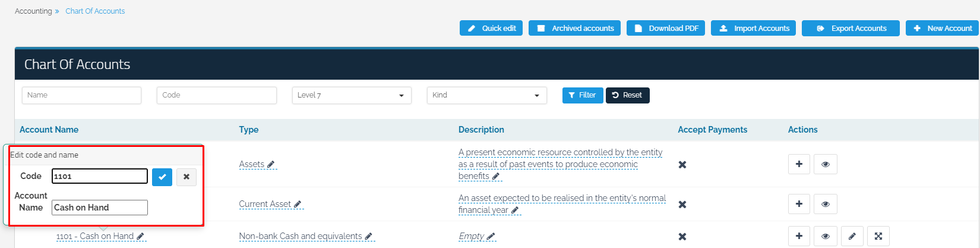980x248 pixels.
Task: Click the expand arrows icon in Cash on Hand row
Action: pyautogui.click(x=878, y=236)
